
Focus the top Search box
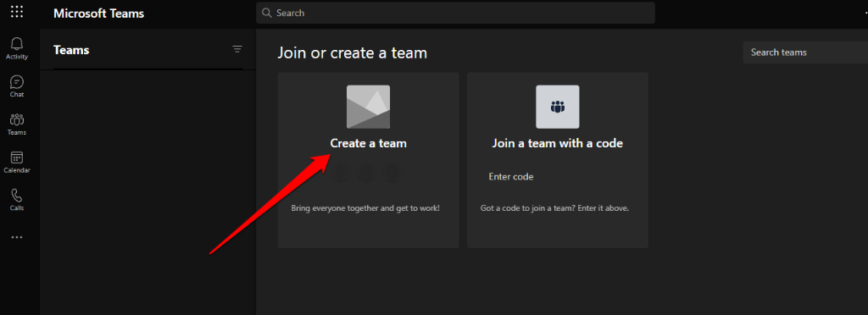[x=455, y=13]
